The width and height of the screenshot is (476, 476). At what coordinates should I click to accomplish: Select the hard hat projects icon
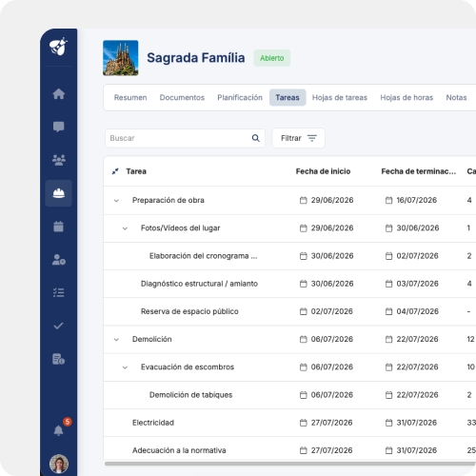click(59, 193)
